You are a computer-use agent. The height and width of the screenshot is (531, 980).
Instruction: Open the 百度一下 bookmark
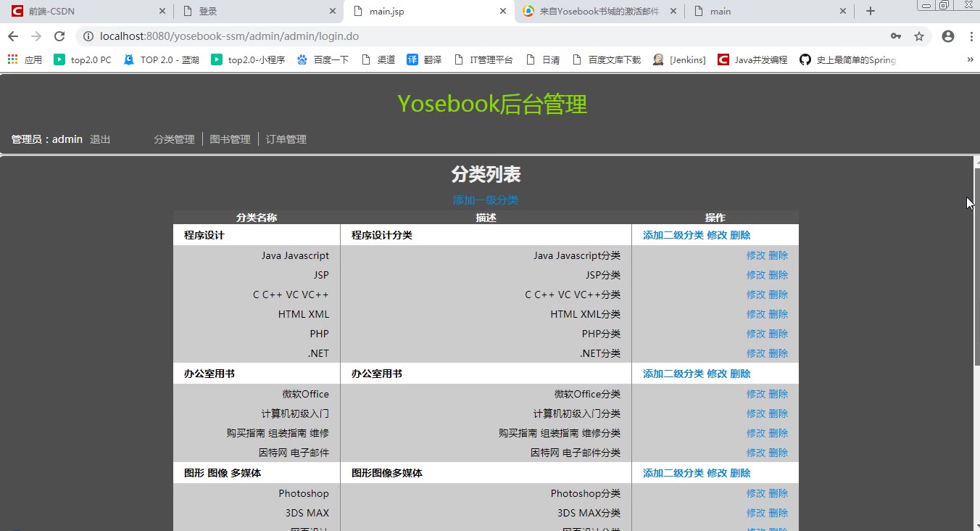coord(323,59)
